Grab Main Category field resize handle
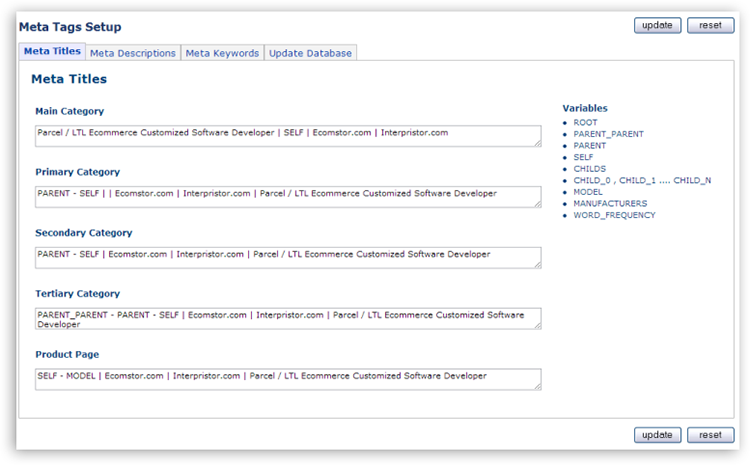Screen dimensions: 750x465 click(x=538, y=143)
